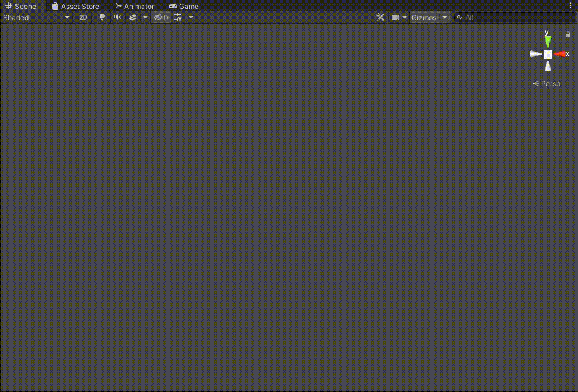Open the Gizmos dropdown arrow
The height and width of the screenshot is (392, 578).
point(444,17)
